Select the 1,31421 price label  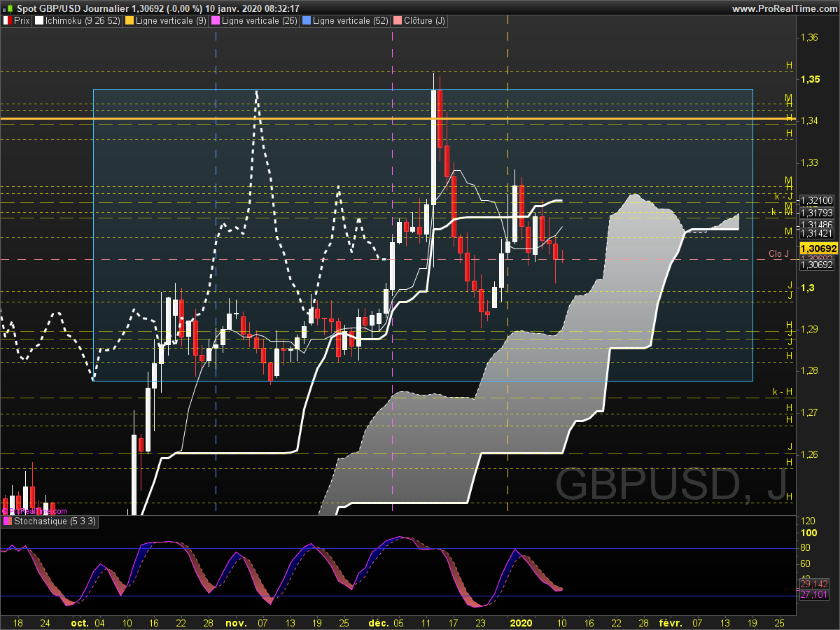(x=816, y=233)
